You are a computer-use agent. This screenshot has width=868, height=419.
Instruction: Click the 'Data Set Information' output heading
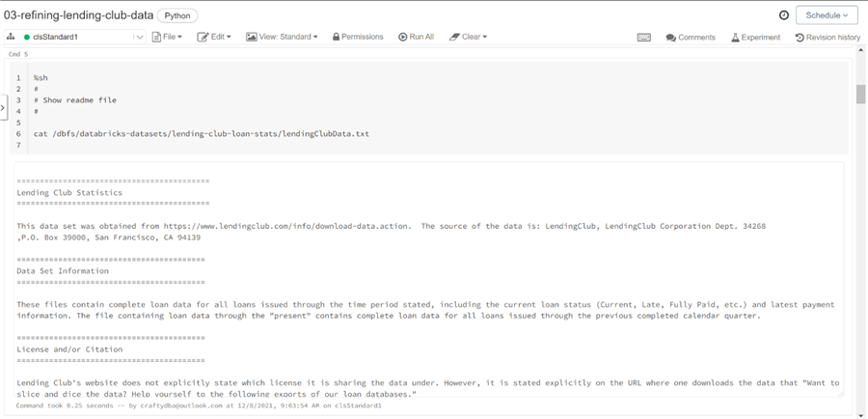pyautogui.click(x=63, y=271)
